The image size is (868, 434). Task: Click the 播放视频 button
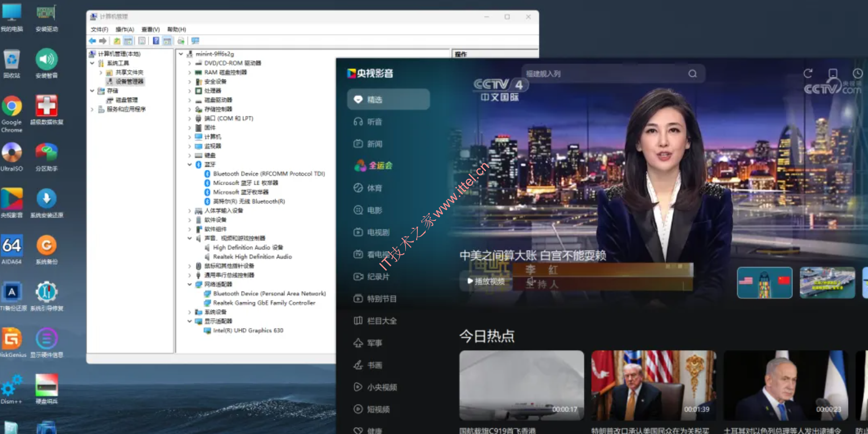coord(486,281)
